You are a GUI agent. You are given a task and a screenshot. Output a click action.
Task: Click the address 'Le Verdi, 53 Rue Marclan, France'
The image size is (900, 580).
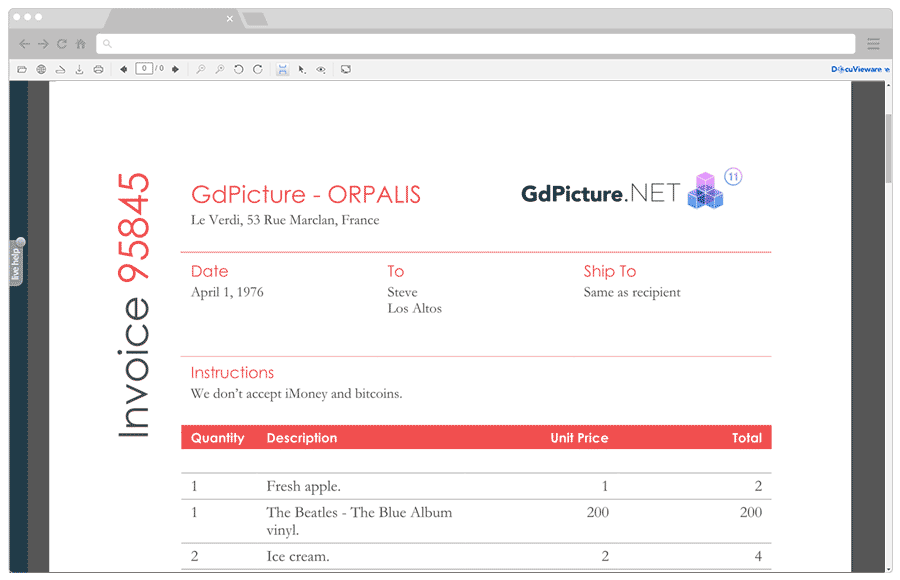point(285,220)
